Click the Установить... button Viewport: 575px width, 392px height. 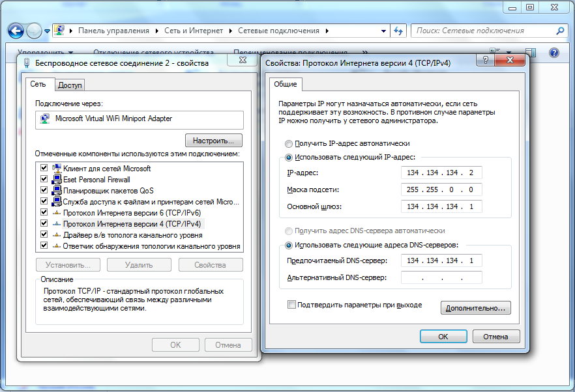pyautogui.click(x=68, y=265)
